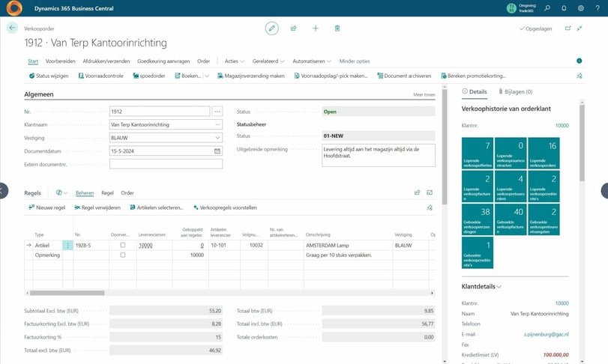The image size is (608, 364).
Task: Open the search magnifier in header
Action: 547,8
